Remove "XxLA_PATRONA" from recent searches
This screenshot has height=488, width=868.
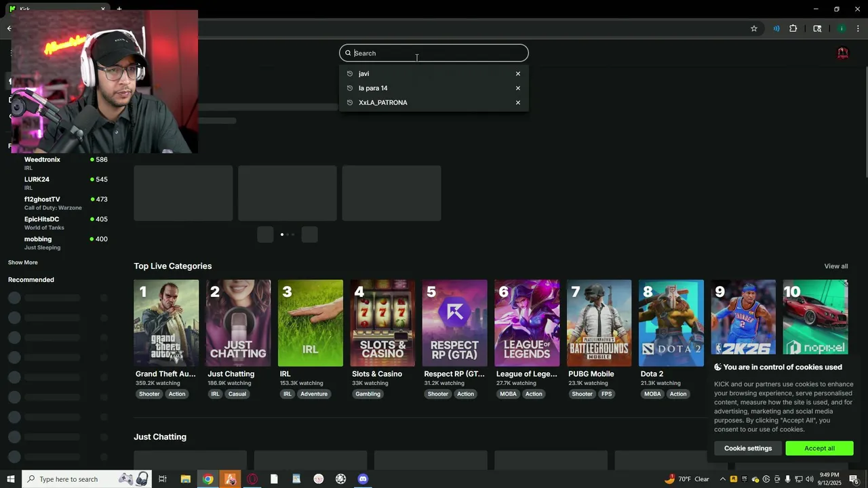[518, 103]
